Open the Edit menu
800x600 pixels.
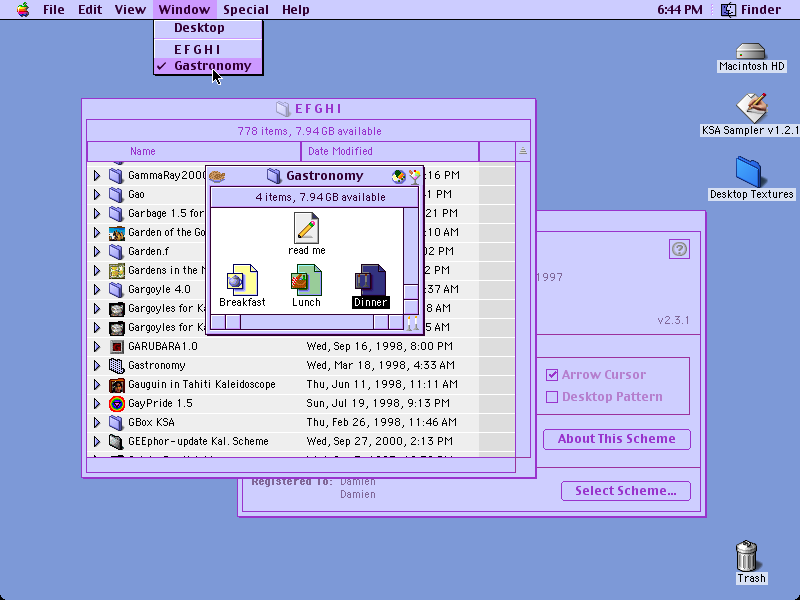tap(90, 10)
